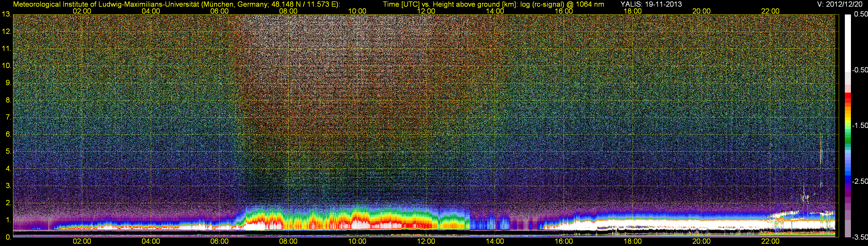The width and height of the screenshot is (868, 246).
Task: Click the -0.50 colorbar scale value
Action: pos(860,70)
